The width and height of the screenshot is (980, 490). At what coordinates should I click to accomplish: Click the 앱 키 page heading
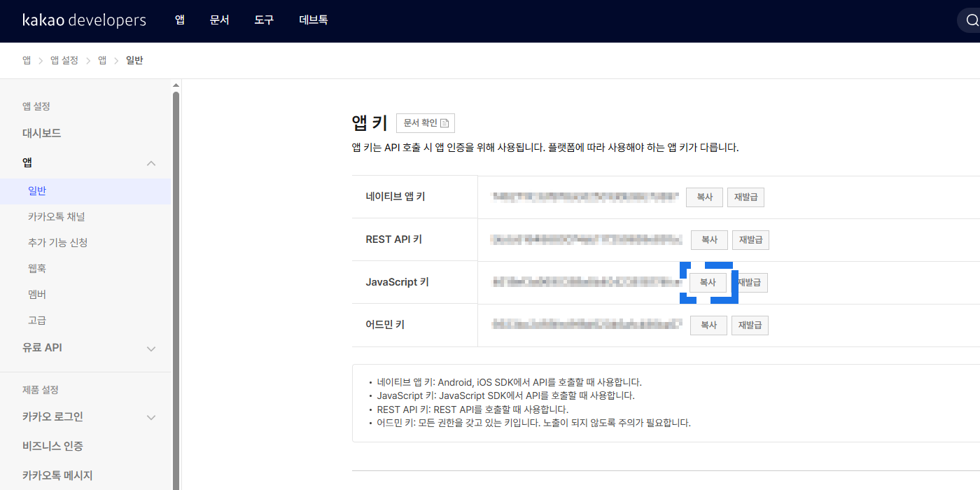click(x=370, y=123)
